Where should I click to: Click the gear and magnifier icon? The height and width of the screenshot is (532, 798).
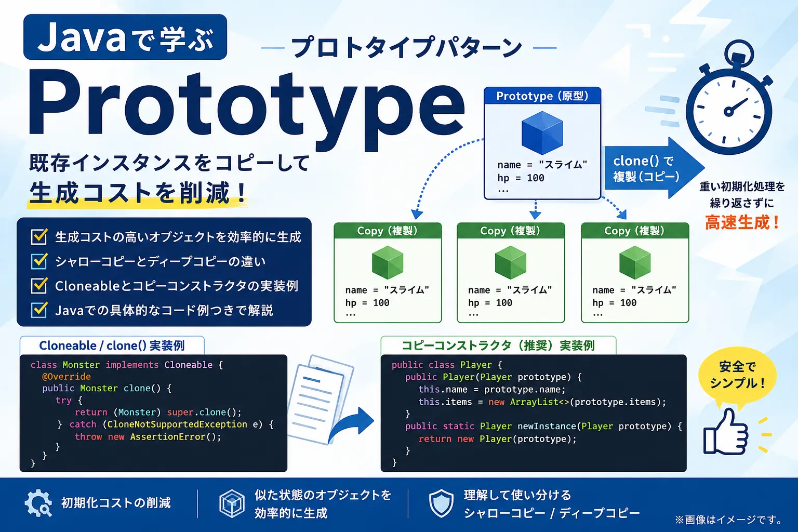click(38, 503)
